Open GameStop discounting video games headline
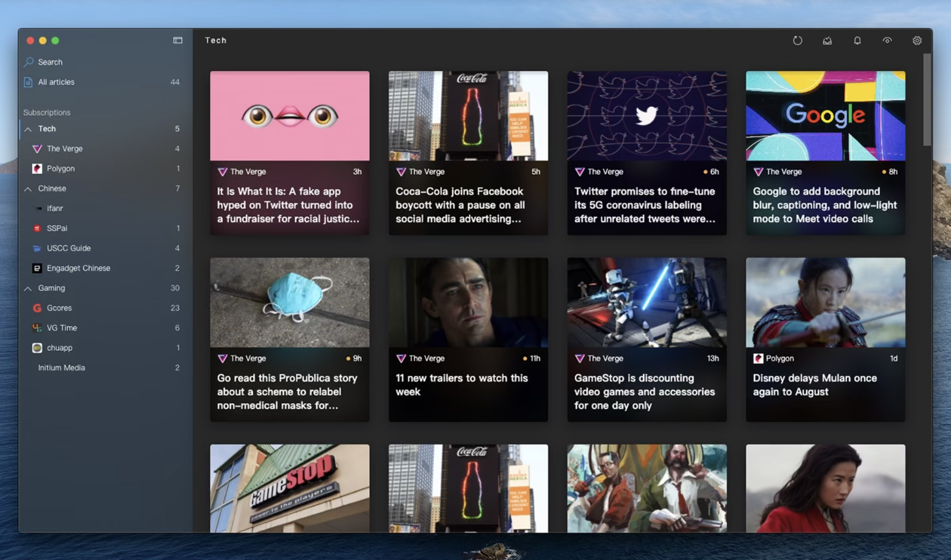951x560 pixels. 644,391
